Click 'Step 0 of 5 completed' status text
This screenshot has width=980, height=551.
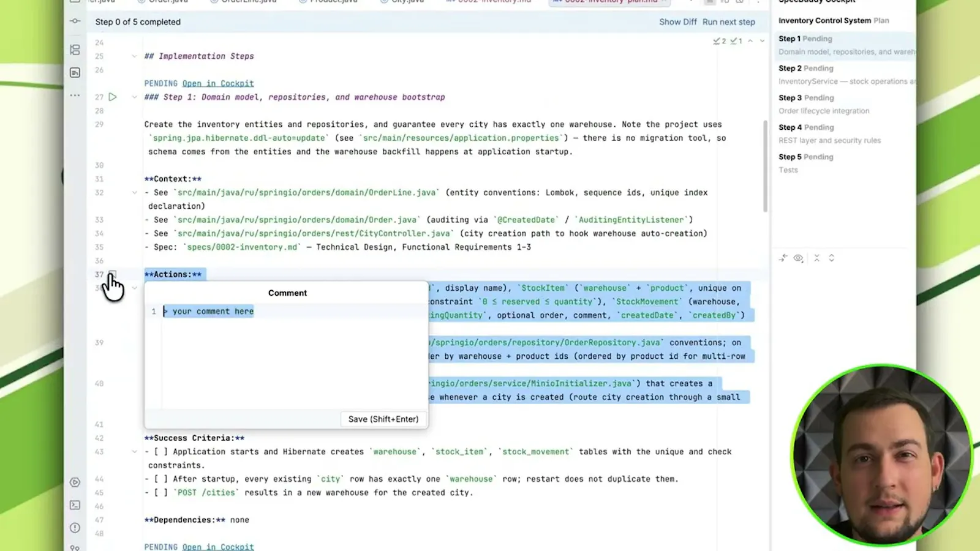138,22
